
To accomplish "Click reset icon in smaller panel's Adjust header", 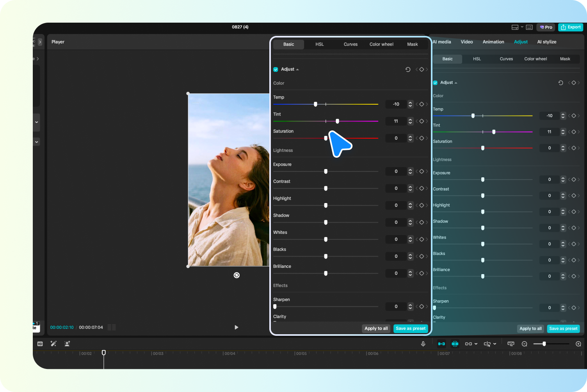I will [560, 83].
